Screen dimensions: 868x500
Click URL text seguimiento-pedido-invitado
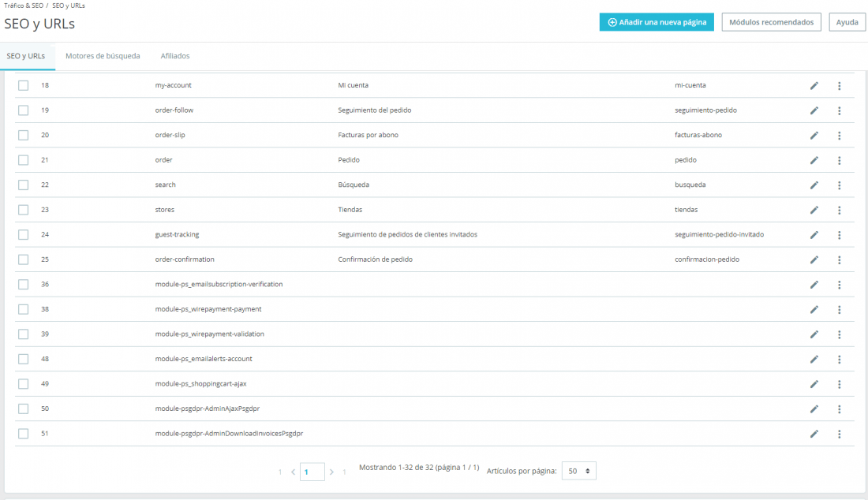[x=719, y=234]
